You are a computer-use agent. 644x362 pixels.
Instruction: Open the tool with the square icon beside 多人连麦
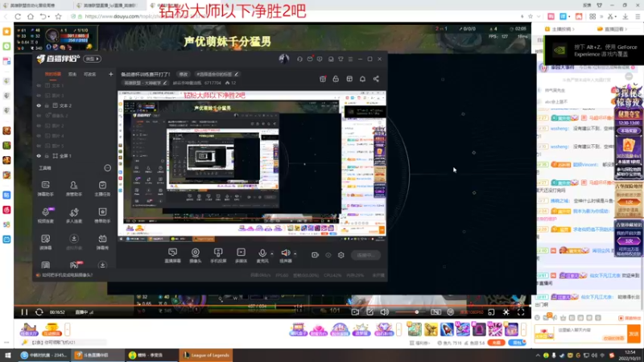coord(102,216)
